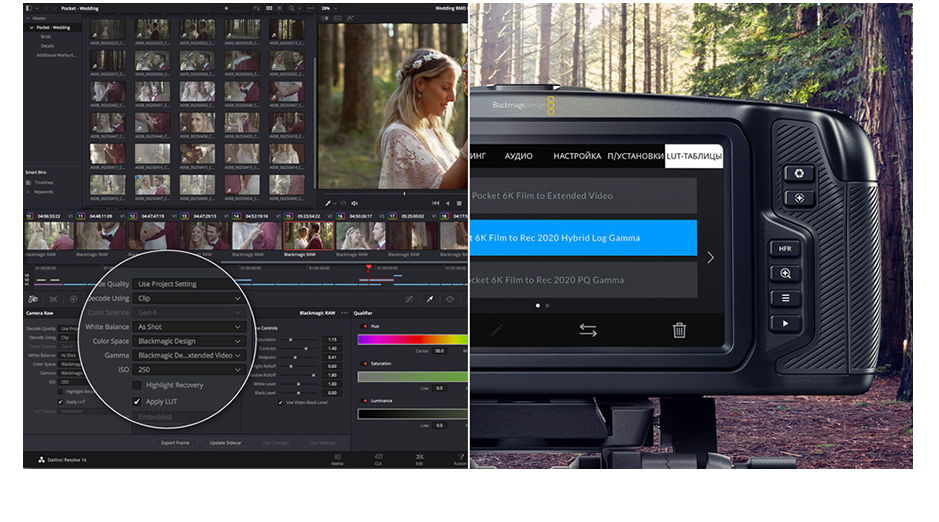Open the Color Science Gen 4 dropdown

189,312
